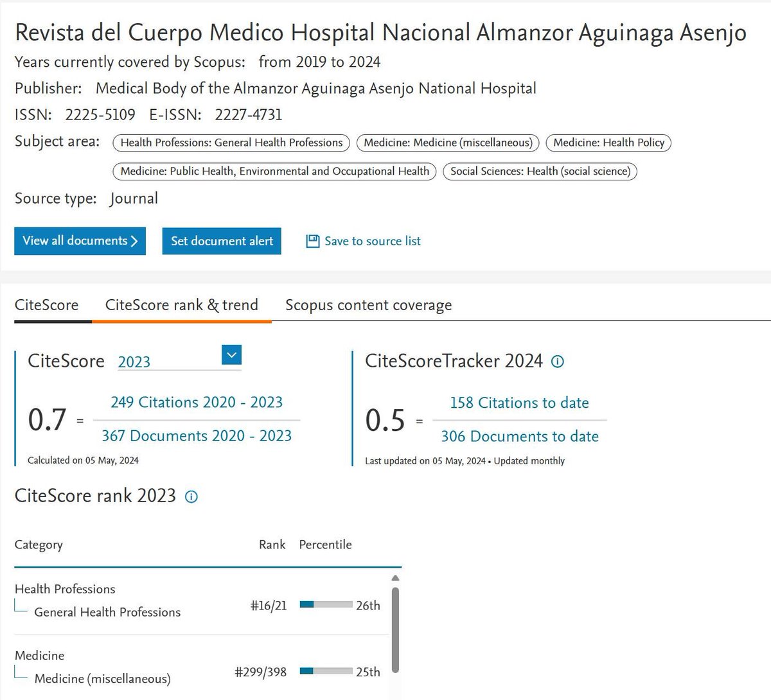Click the journal title heading
The height and width of the screenshot is (700, 771).
[380, 33]
